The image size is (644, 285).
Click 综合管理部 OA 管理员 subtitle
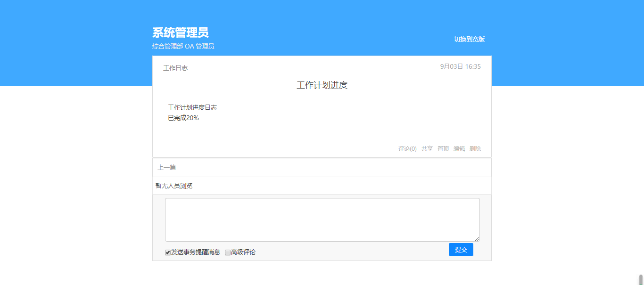183,46
